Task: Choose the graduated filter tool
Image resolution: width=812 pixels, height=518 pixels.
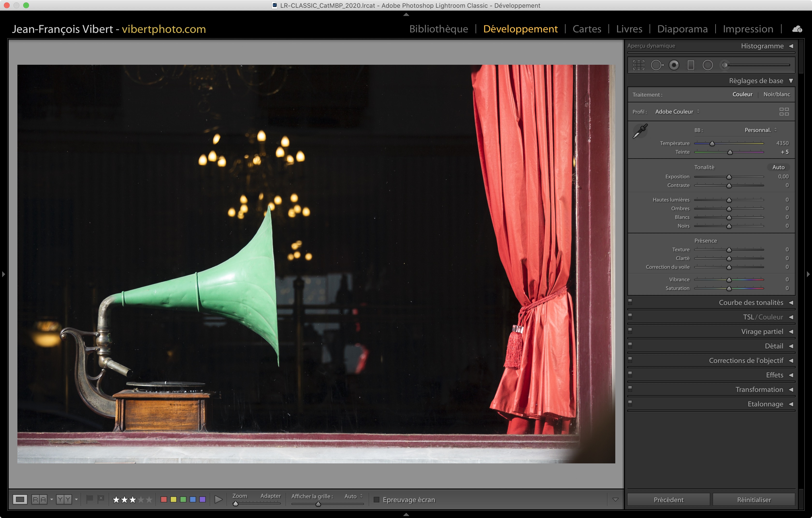Action: (x=691, y=65)
